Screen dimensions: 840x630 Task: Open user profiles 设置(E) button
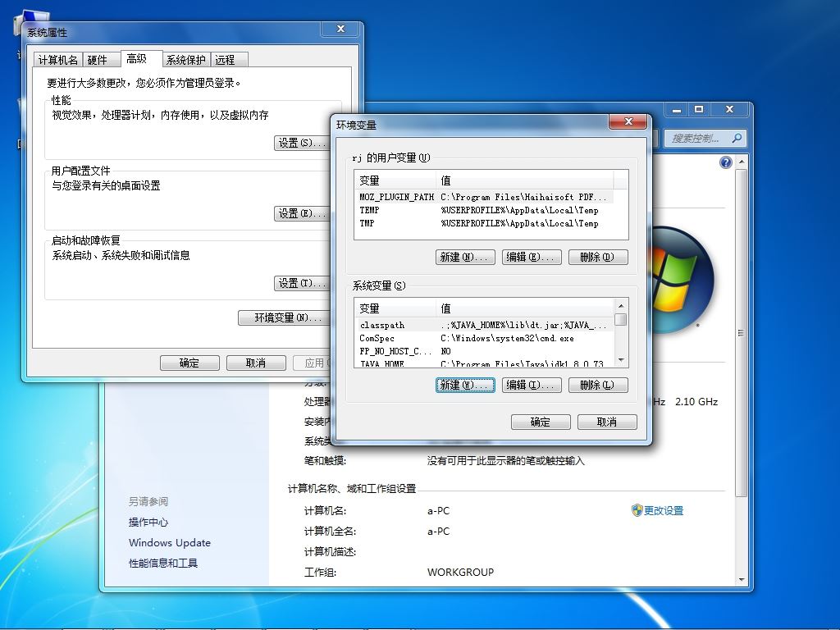(x=302, y=213)
